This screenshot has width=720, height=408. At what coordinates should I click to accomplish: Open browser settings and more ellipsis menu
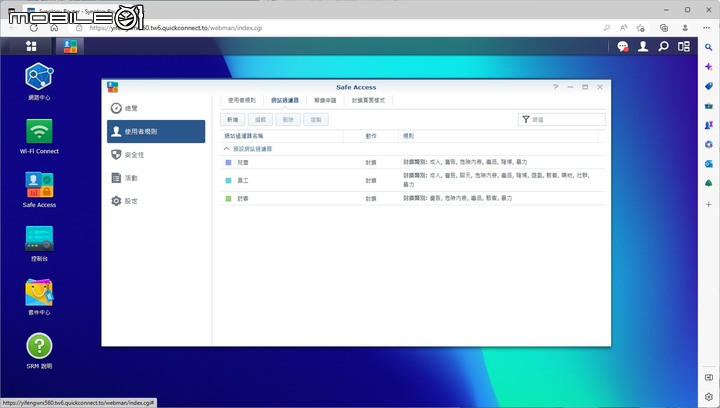706,28
